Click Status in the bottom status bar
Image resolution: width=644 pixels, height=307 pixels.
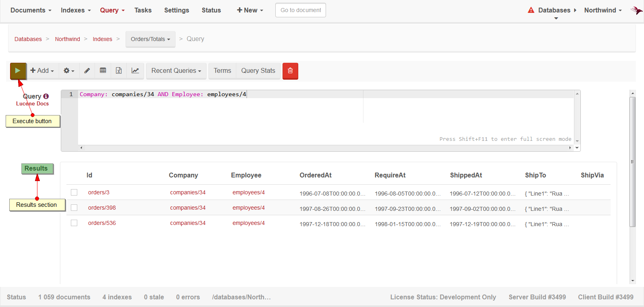17,297
